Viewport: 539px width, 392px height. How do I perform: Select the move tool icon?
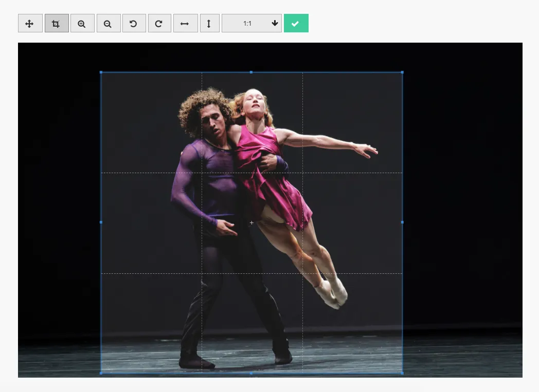click(x=30, y=23)
